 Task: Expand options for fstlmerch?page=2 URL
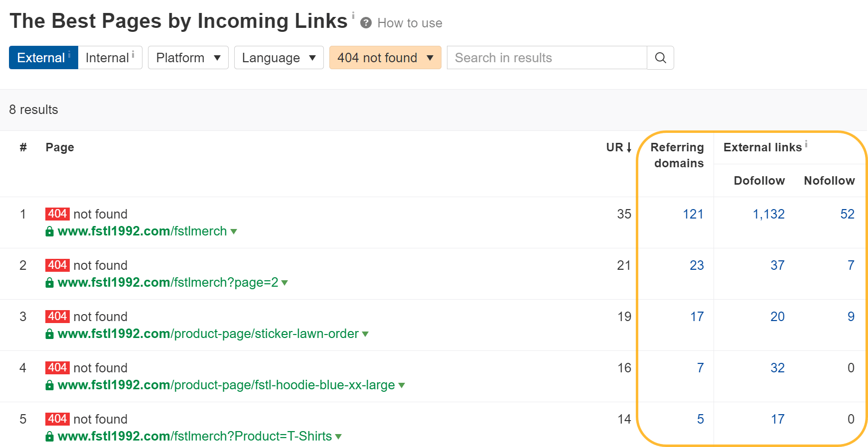pos(285,283)
